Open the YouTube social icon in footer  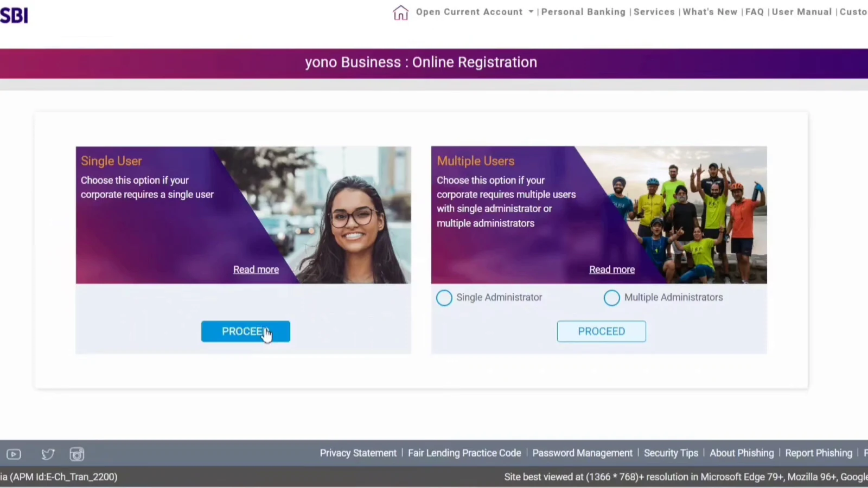pos(14,454)
